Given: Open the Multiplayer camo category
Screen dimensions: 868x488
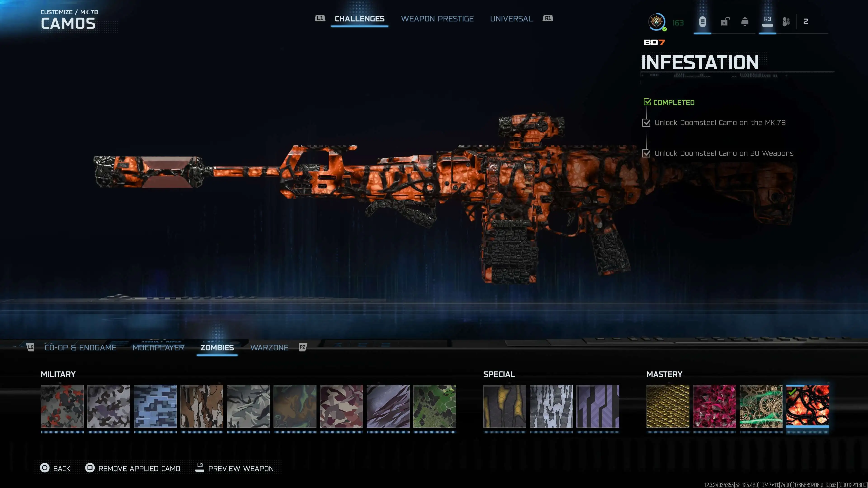Looking at the screenshot, I should click(x=158, y=347).
